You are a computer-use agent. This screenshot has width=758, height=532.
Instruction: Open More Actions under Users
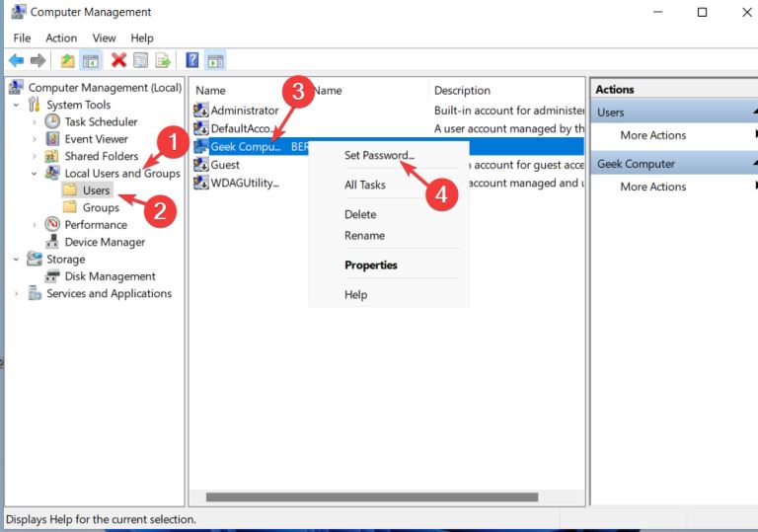click(x=653, y=135)
